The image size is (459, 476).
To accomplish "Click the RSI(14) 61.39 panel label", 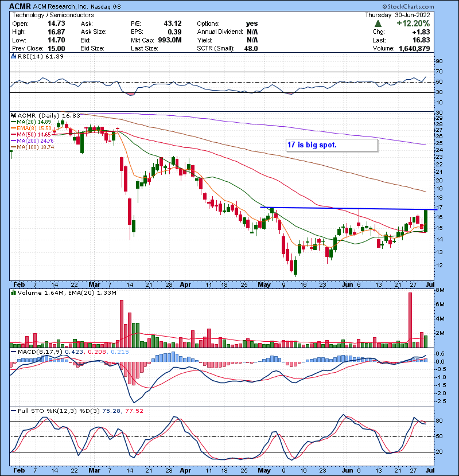I will pos(41,56).
